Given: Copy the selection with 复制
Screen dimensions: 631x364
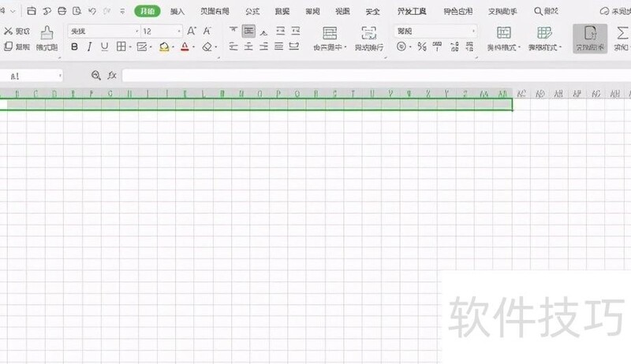Looking at the screenshot, I should coord(17,46).
